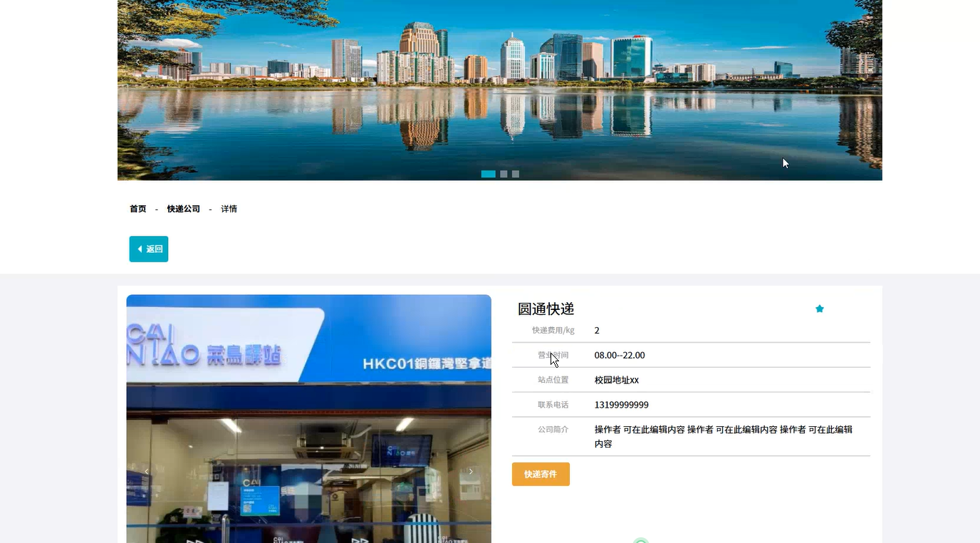This screenshot has height=543, width=980.
Task: Click the 站点位置 label
Action: point(553,380)
